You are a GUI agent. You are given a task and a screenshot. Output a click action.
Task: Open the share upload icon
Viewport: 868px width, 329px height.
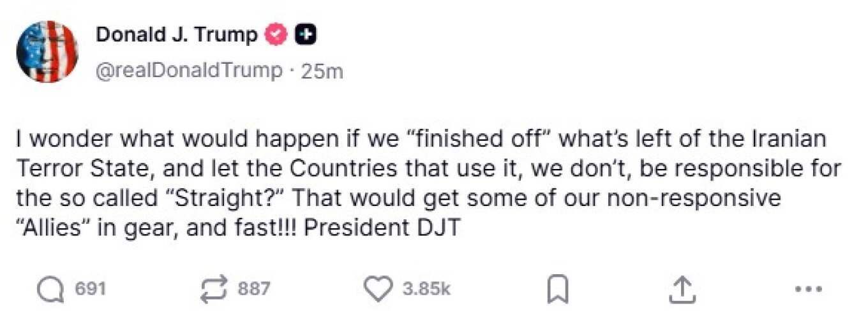point(680,289)
